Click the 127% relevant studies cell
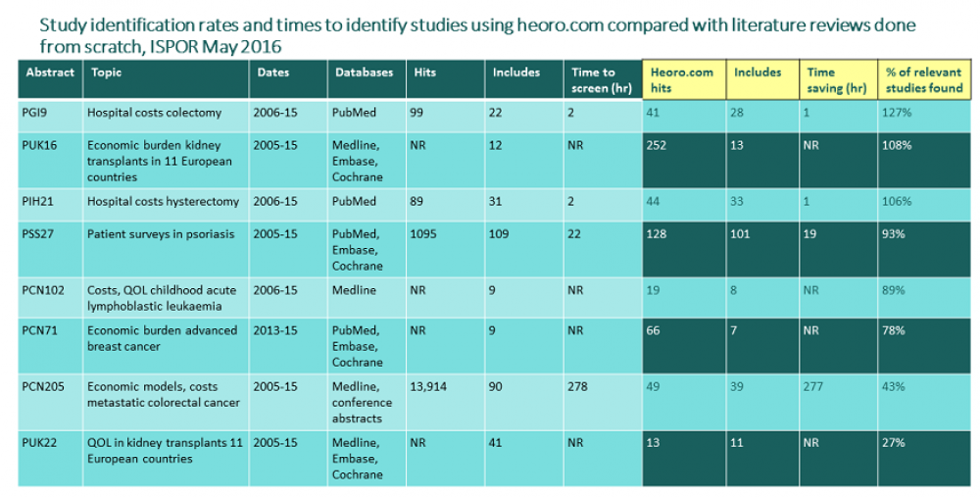The width and height of the screenshot is (980, 497). click(x=898, y=113)
